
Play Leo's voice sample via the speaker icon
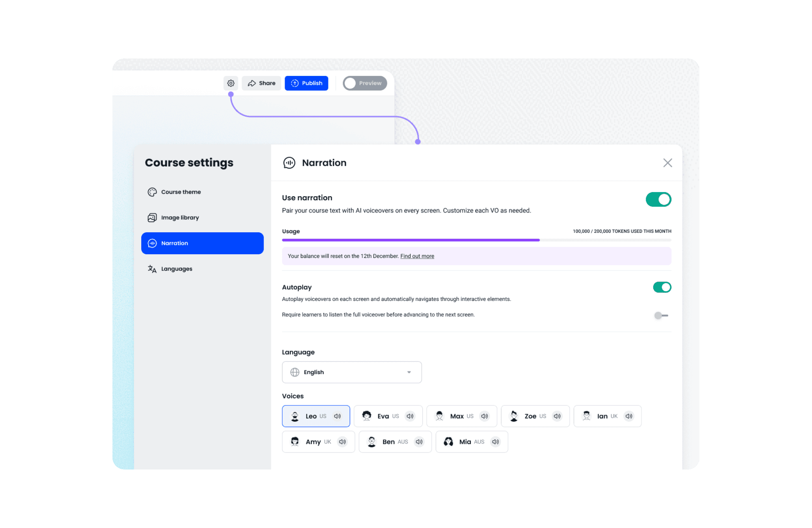(337, 416)
